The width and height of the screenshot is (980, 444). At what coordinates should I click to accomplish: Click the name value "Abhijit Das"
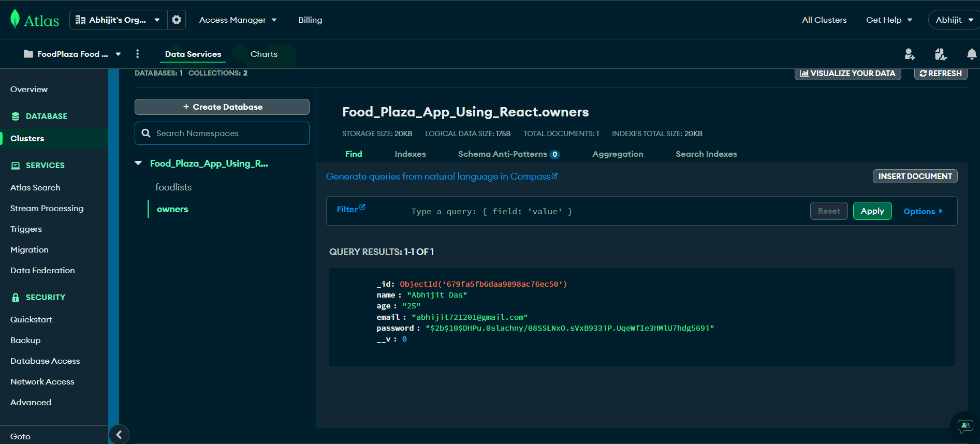coord(437,295)
